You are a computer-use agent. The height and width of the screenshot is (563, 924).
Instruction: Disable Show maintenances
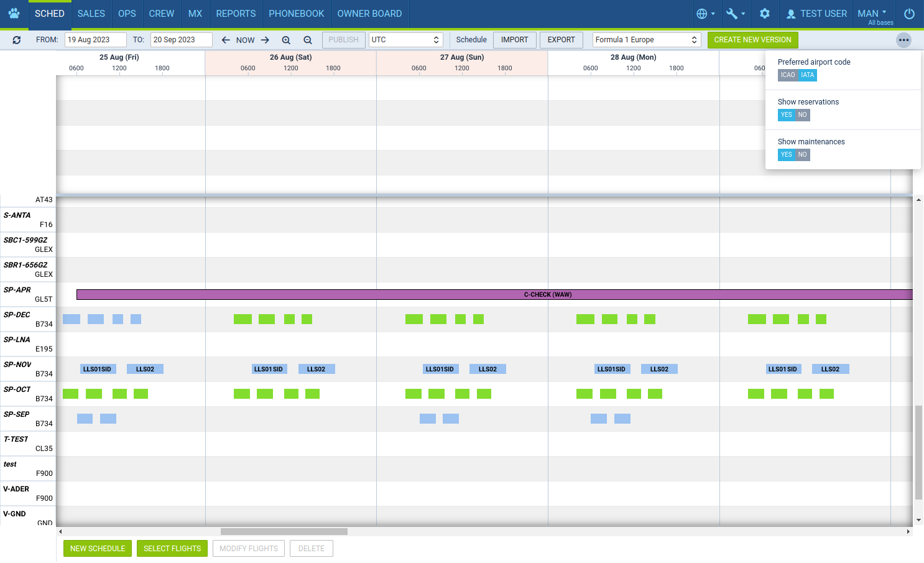(802, 154)
